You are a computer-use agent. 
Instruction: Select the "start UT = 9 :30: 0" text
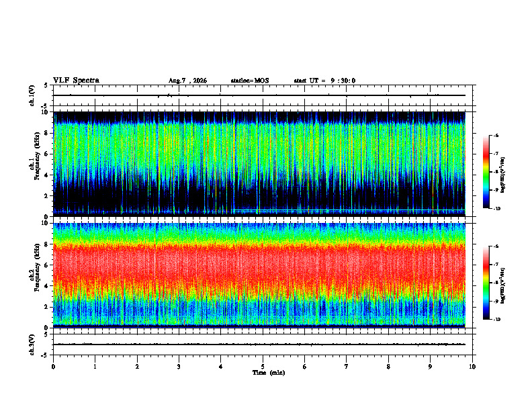point(324,81)
